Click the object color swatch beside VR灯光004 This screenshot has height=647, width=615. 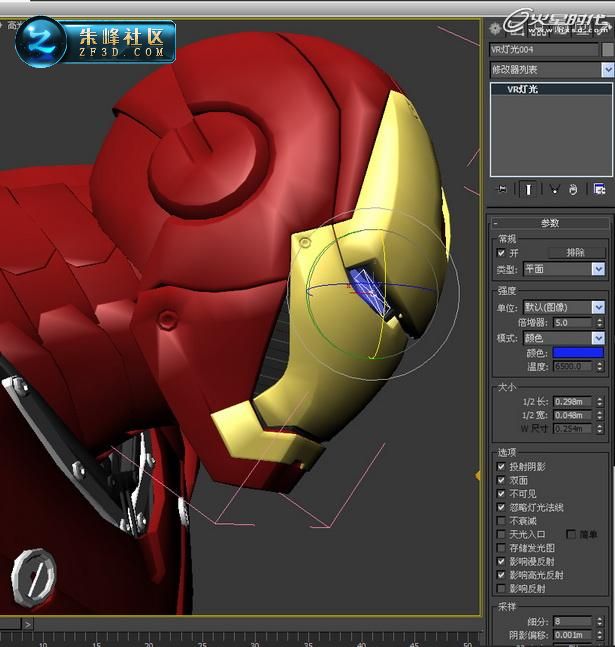[608, 50]
